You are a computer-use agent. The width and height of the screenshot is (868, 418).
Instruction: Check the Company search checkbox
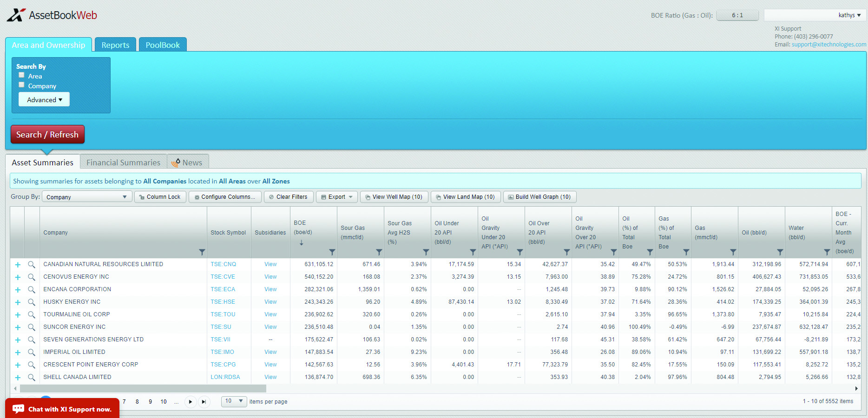(21, 85)
